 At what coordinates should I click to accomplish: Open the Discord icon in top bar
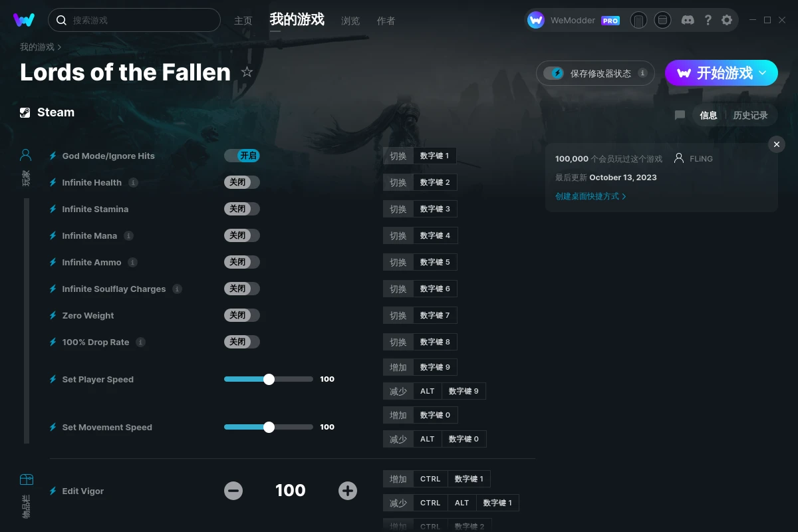pyautogui.click(x=688, y=20)
